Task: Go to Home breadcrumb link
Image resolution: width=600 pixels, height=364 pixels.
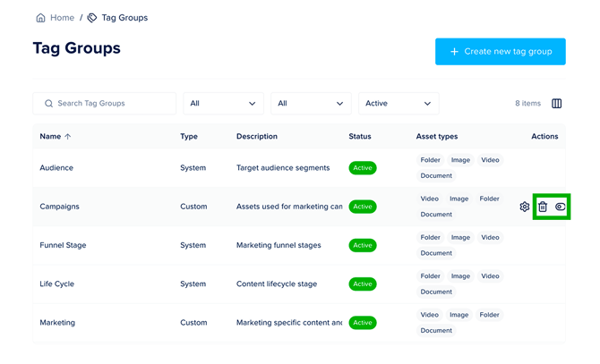Action: pos(62,18)
